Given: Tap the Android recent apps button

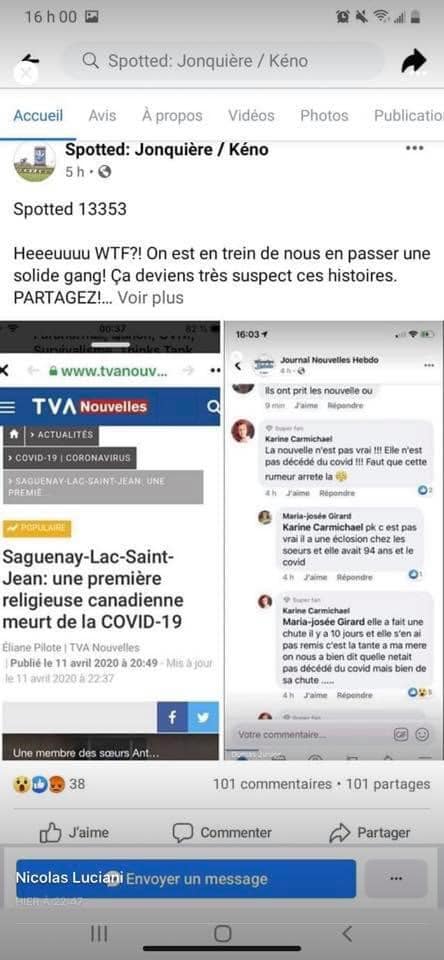Looking at the screenshot, I should coord(99,934).
